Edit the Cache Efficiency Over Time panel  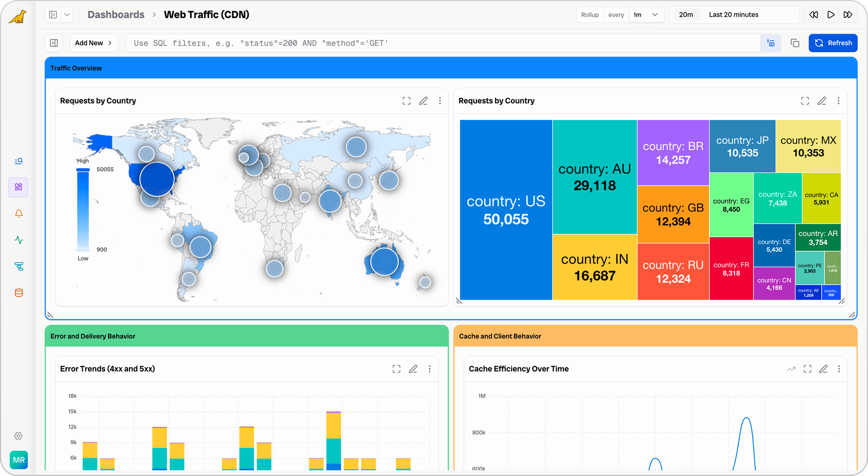pos(823,369)
